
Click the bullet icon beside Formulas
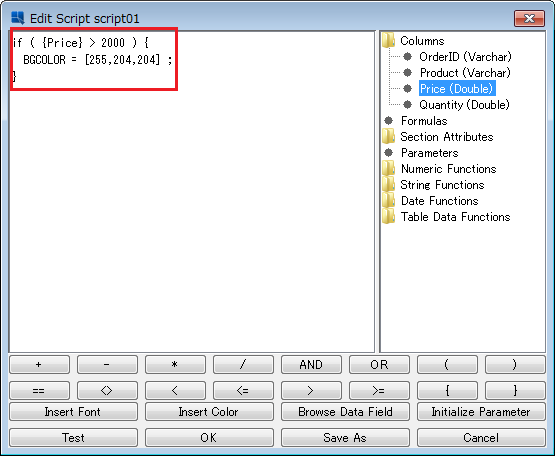389,121
